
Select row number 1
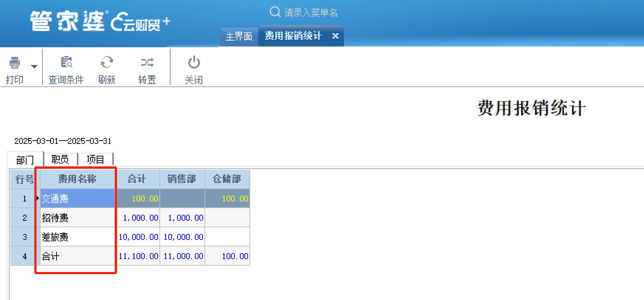coord(25,199)
